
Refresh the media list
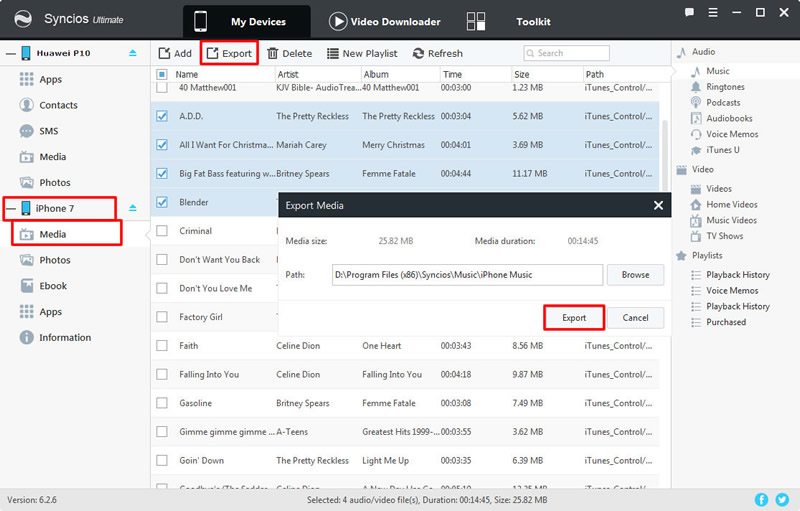click(437, 54)
